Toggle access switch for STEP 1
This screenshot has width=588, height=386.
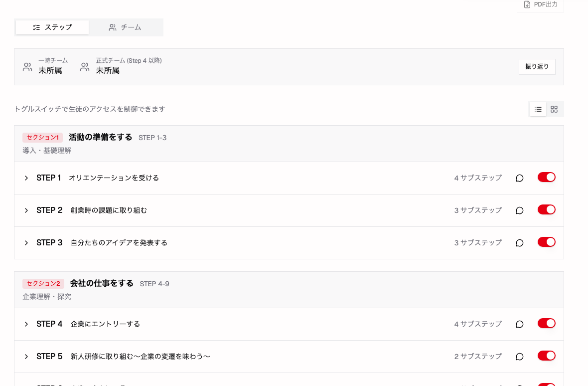pyautogui.click(x=546, y=177)
